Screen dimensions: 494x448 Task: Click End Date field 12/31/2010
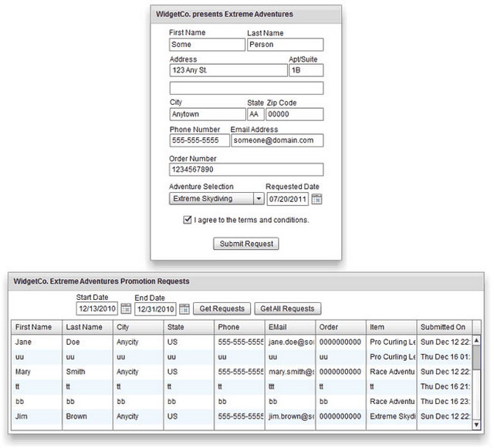coord(155,309)
